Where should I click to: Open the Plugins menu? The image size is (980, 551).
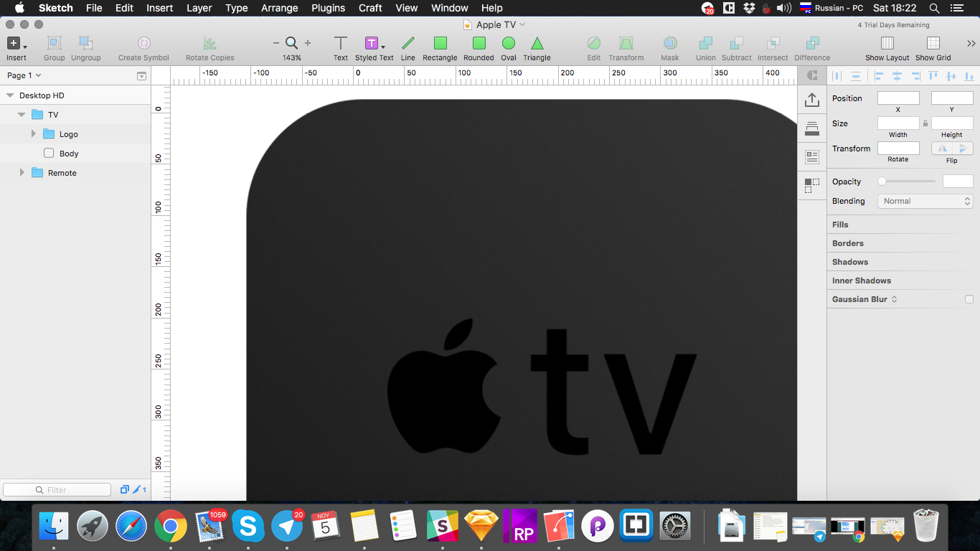329,8
